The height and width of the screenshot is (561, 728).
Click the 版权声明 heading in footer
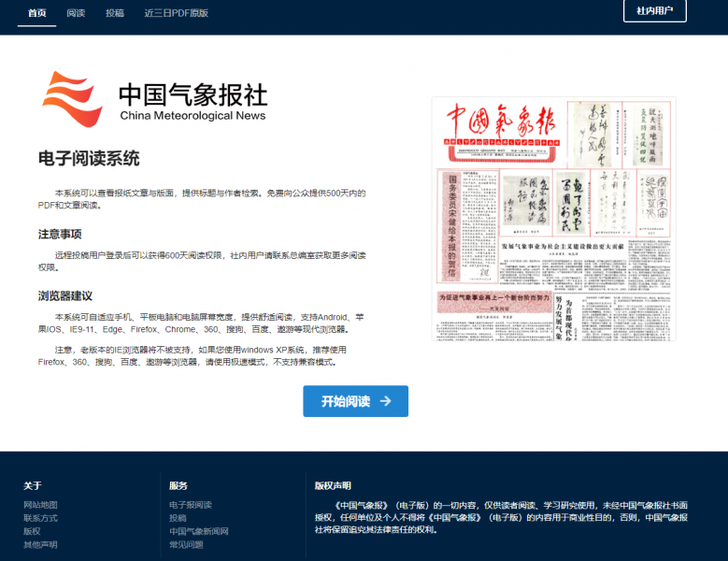click(x=333, y=485)
